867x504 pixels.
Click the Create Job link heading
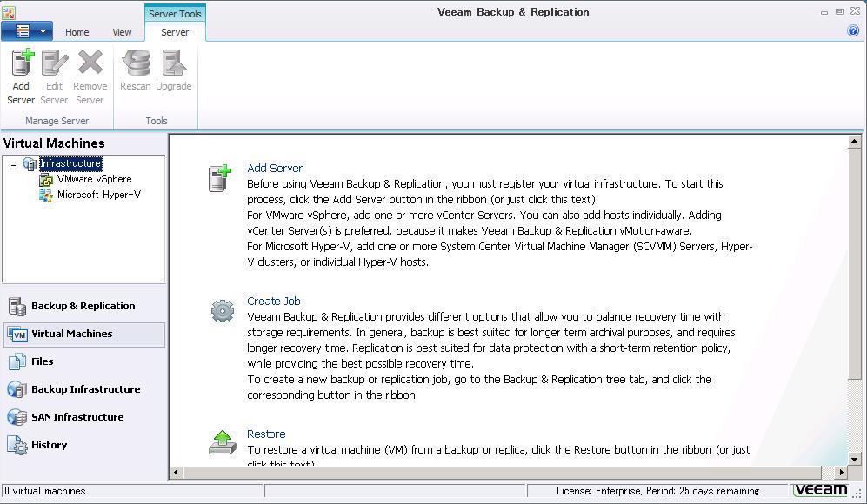click(x=274, y=302)
